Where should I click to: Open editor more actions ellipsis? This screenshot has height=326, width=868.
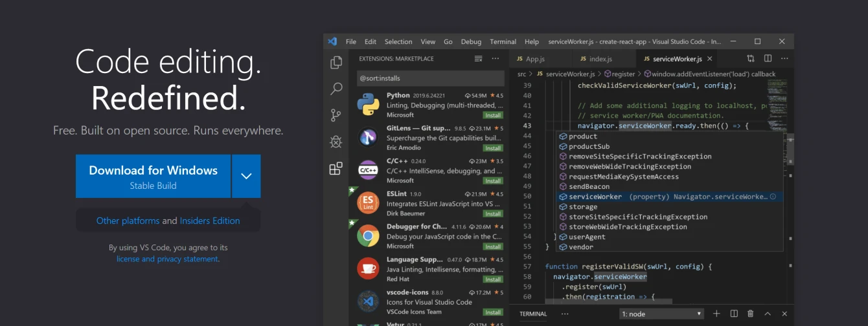[x=784, y=59]
